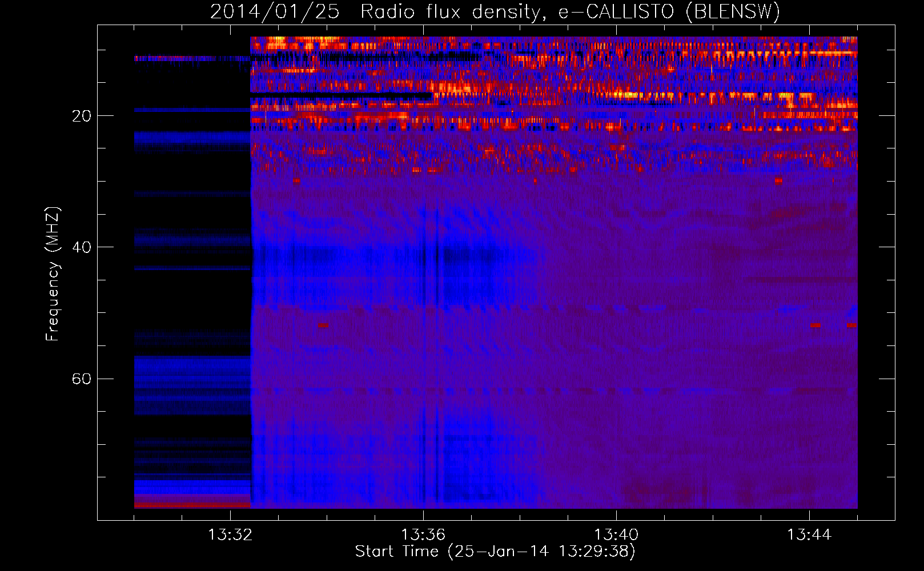This screenshot has height=571, width=924.
Task: Click the 'Start Time (25-Jan-14 13:29:38)' axis label
Action: tap(495, 552)
